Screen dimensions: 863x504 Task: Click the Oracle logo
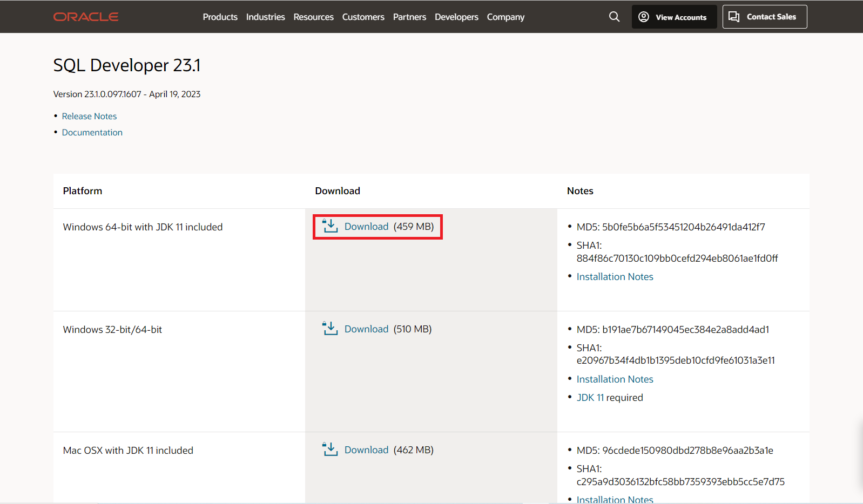tap(86, 17)
